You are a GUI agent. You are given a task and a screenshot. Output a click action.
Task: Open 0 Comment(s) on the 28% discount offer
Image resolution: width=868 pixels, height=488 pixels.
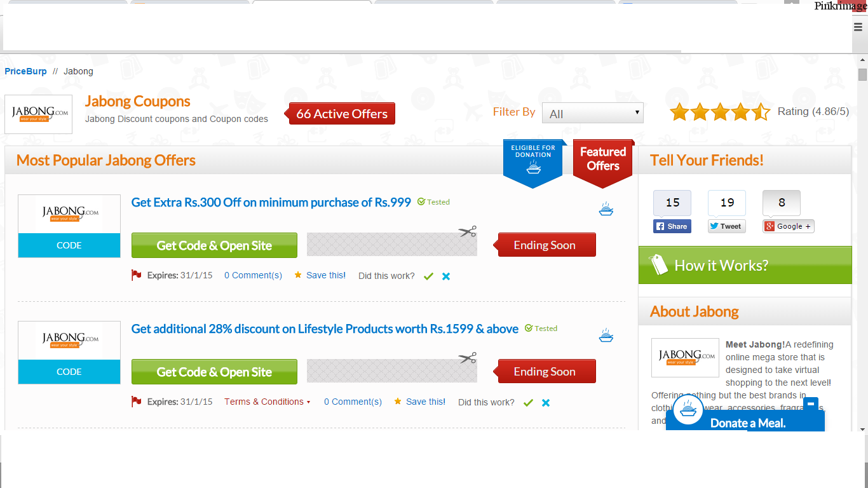click(x=353, y=402)
